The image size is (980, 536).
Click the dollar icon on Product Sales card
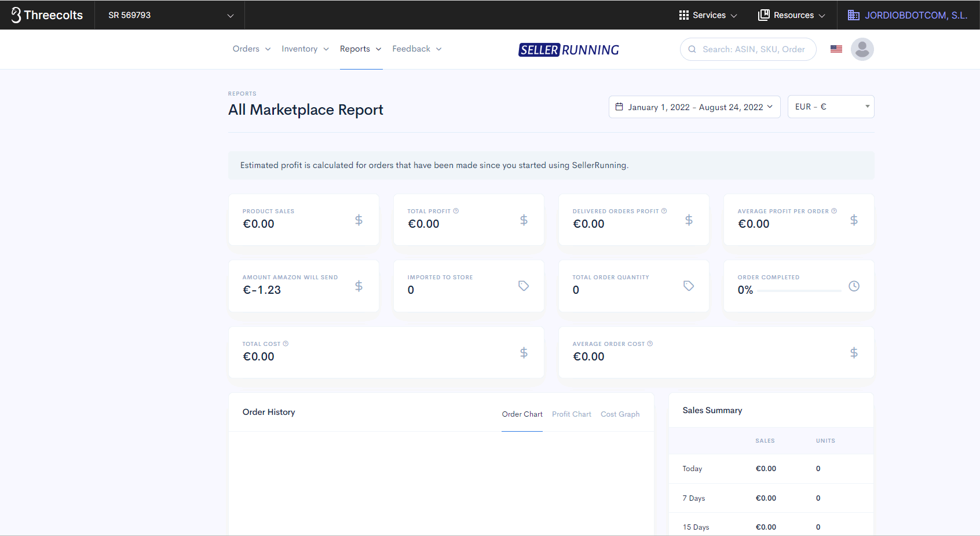coord(359,220)
